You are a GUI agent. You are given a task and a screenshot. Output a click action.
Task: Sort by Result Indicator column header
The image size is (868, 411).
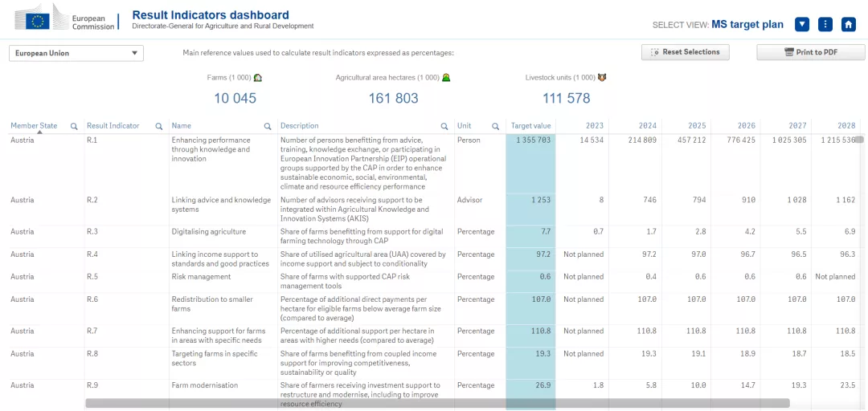tap(113, 125)
